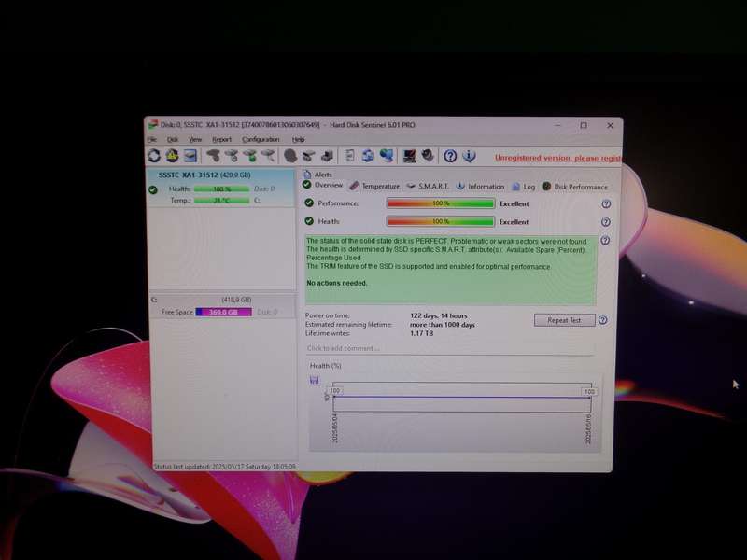Switch to the Disk Performance tab

click(x=575, y=187)
